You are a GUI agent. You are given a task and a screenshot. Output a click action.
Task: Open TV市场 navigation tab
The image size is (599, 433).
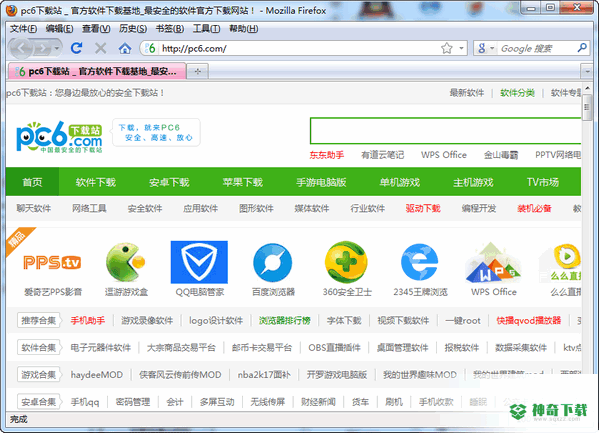coord(543,182)
